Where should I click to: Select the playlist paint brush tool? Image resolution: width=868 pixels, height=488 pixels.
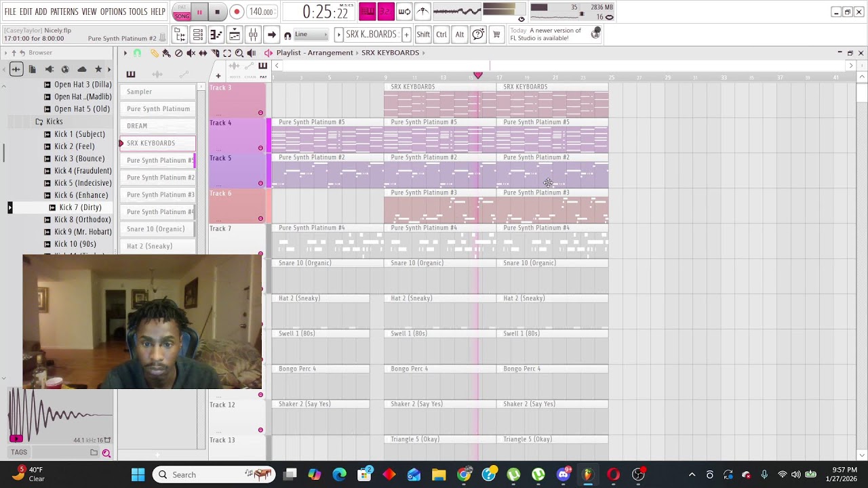166,53
